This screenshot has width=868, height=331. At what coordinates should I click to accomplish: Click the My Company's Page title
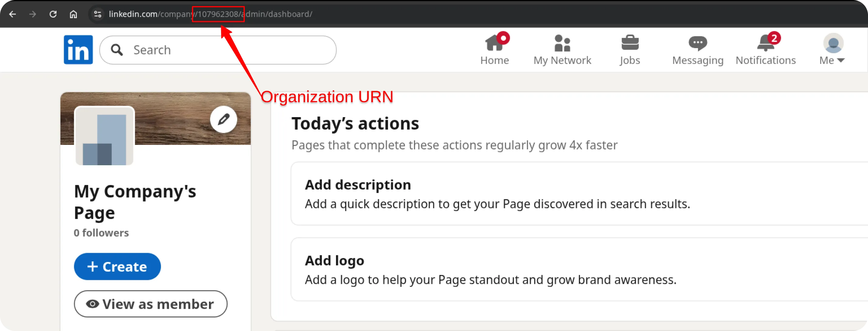point(135,201)
